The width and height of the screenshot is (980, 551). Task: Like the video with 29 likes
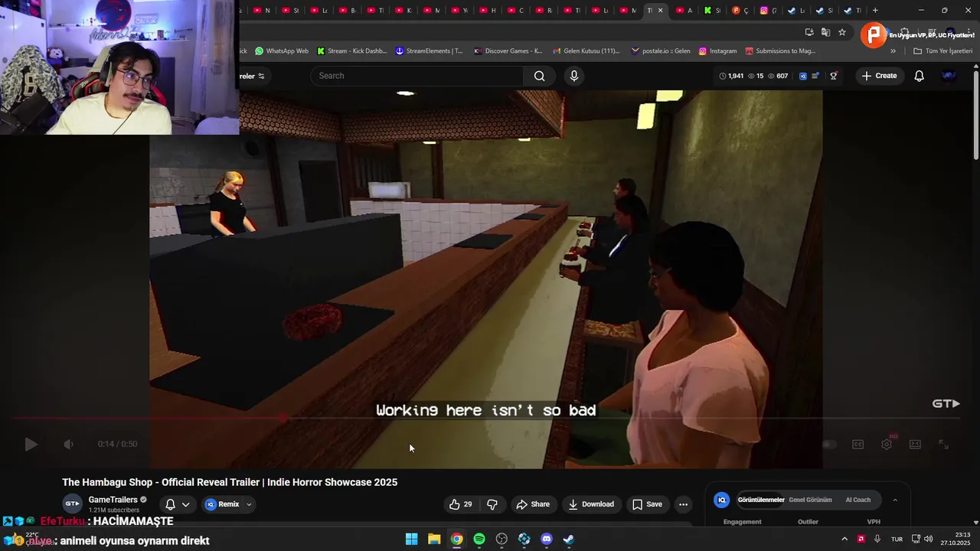[x=460, y=504]
